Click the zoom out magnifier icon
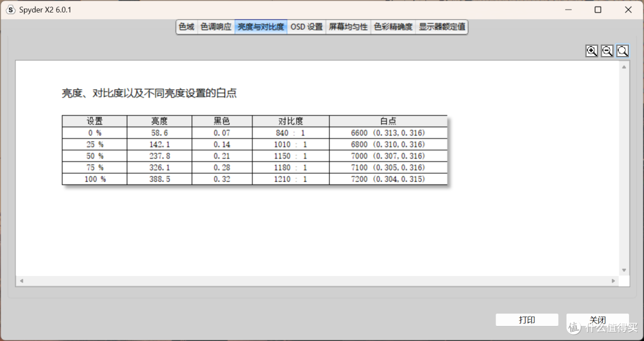 (608, 51)
